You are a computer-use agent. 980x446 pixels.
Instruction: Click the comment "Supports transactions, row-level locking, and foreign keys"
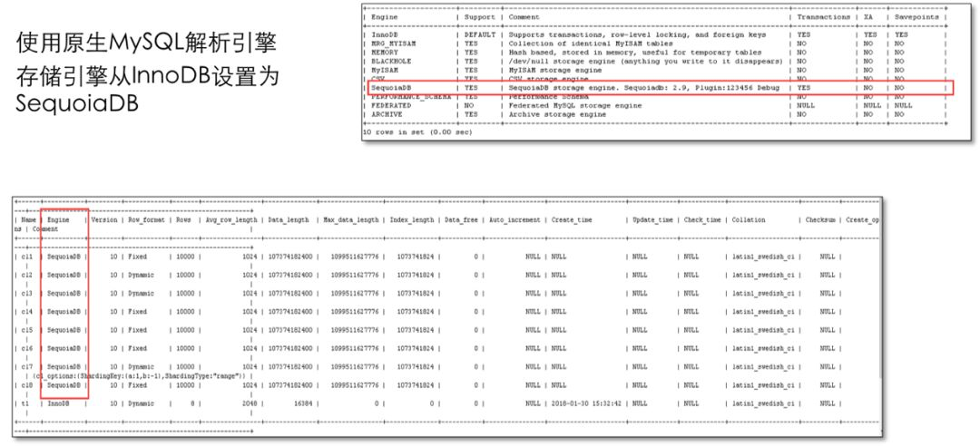[x=637, y=35]
